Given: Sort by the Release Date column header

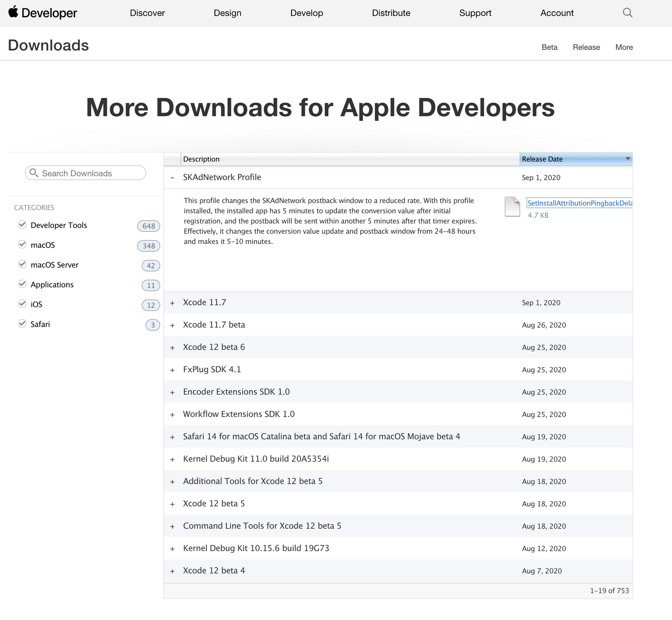Looking at the screenshot, I should pyautogui.click(x=576, y=159).
